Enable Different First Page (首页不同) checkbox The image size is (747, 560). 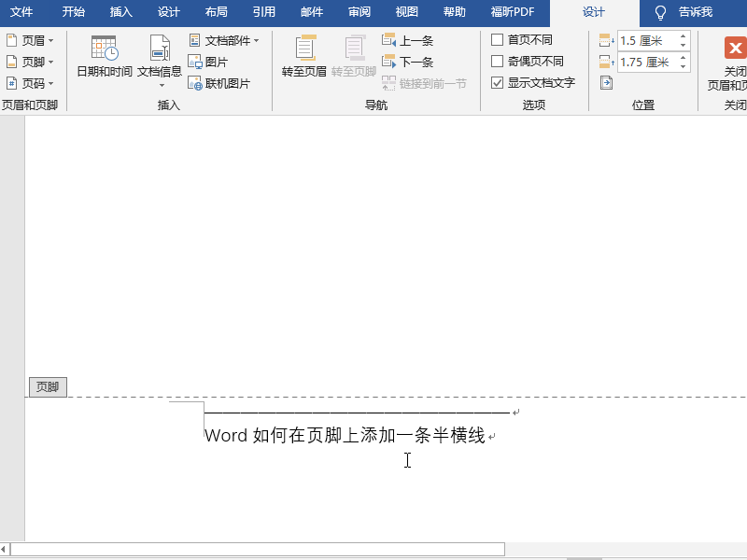pyautogui.click(x=497, y=40)
